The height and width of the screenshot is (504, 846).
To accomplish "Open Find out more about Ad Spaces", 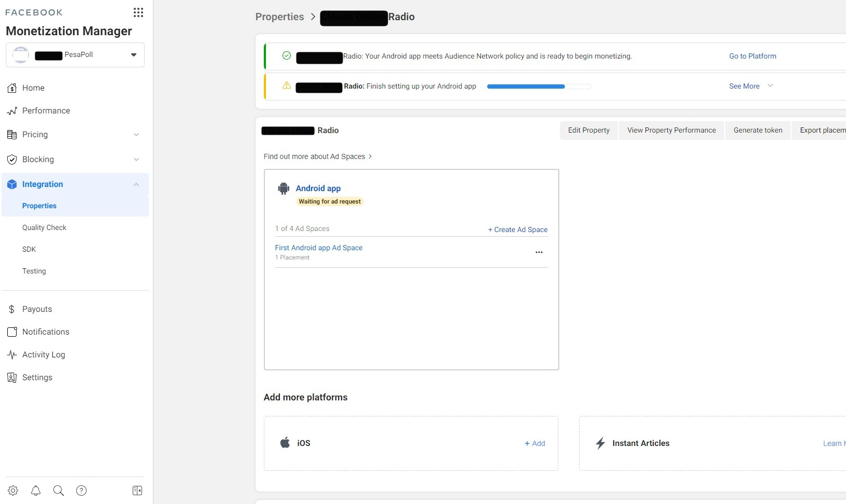I will pos(314,156).
